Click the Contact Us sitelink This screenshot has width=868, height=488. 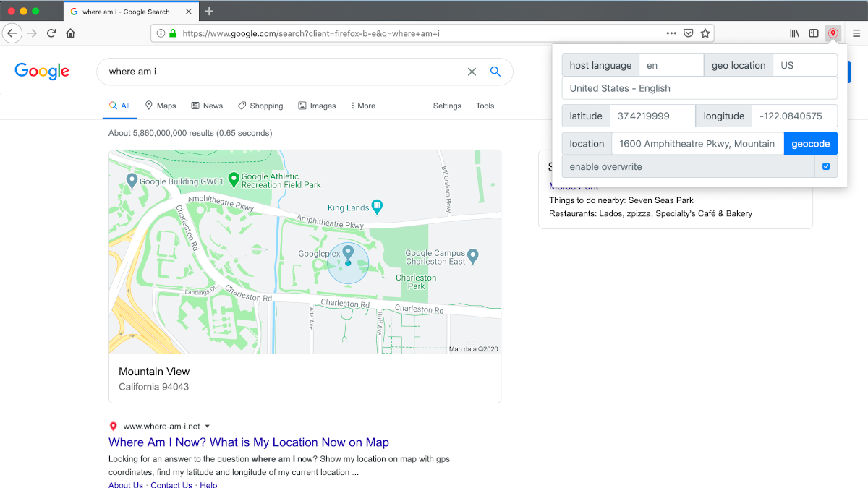pos(171,485)
